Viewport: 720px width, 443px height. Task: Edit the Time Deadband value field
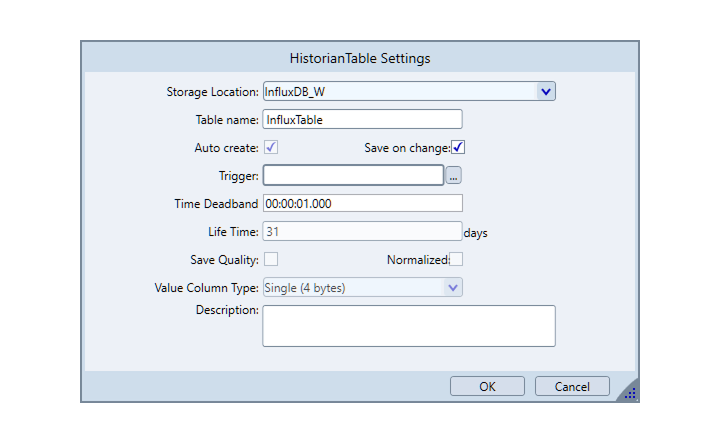point(362,203)
